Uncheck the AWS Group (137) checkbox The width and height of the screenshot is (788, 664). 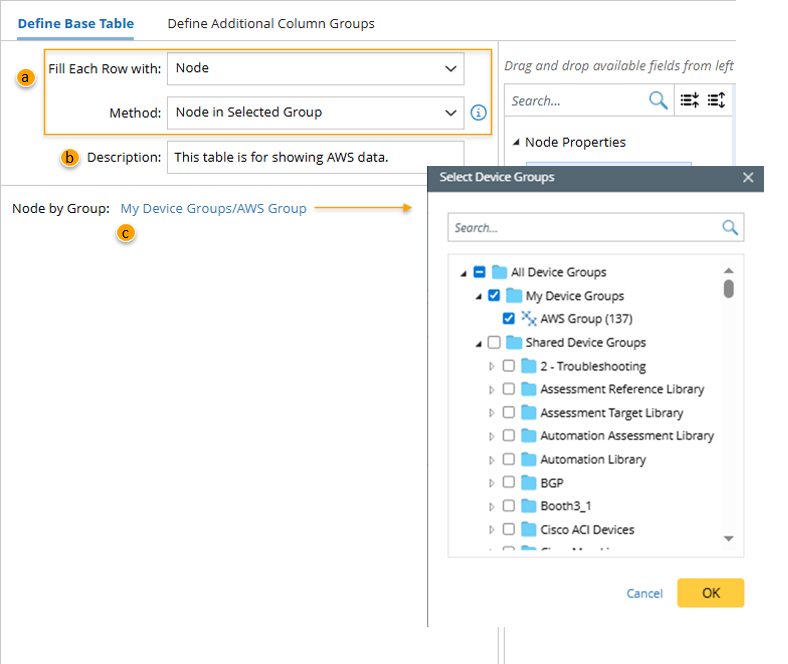point(509,319)
